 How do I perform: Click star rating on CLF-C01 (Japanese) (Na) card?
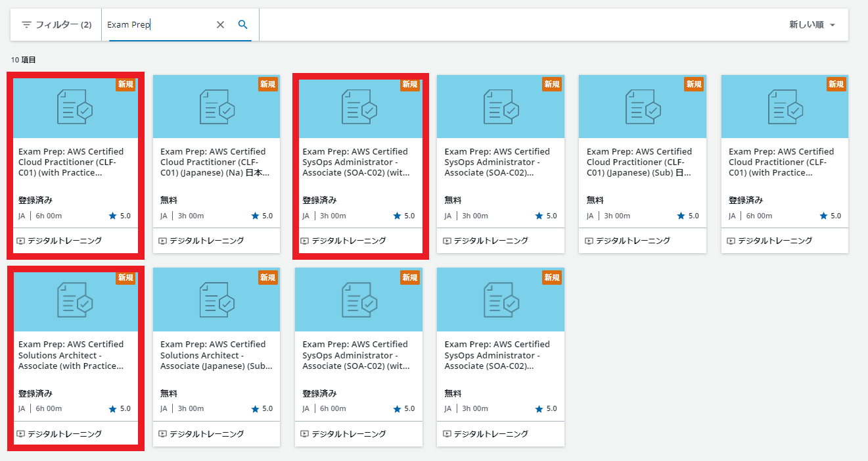262,216
